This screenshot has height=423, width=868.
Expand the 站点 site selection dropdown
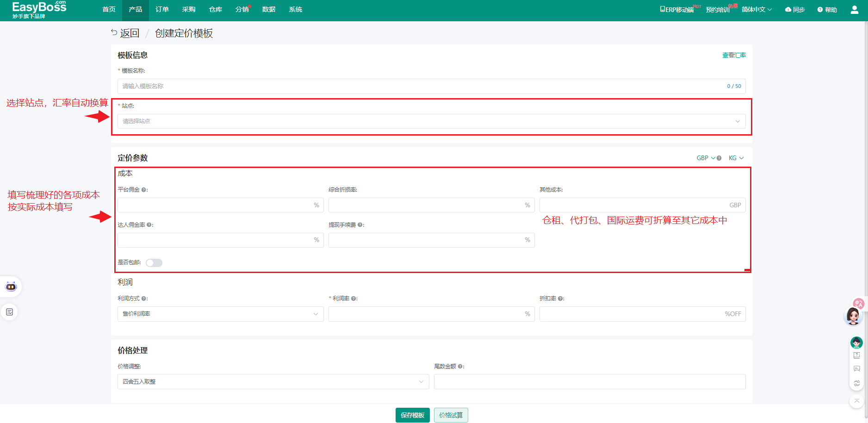pos(431,121)
